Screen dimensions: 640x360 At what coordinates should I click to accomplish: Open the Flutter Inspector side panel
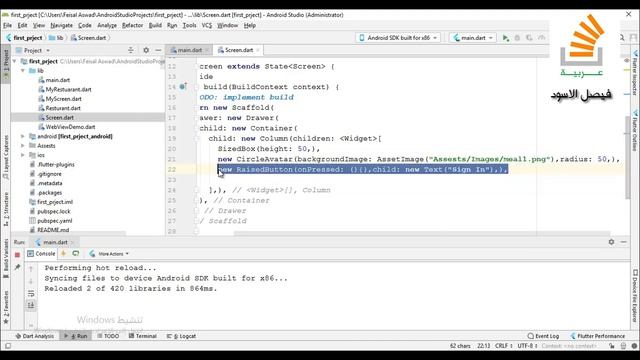(635, 73)
